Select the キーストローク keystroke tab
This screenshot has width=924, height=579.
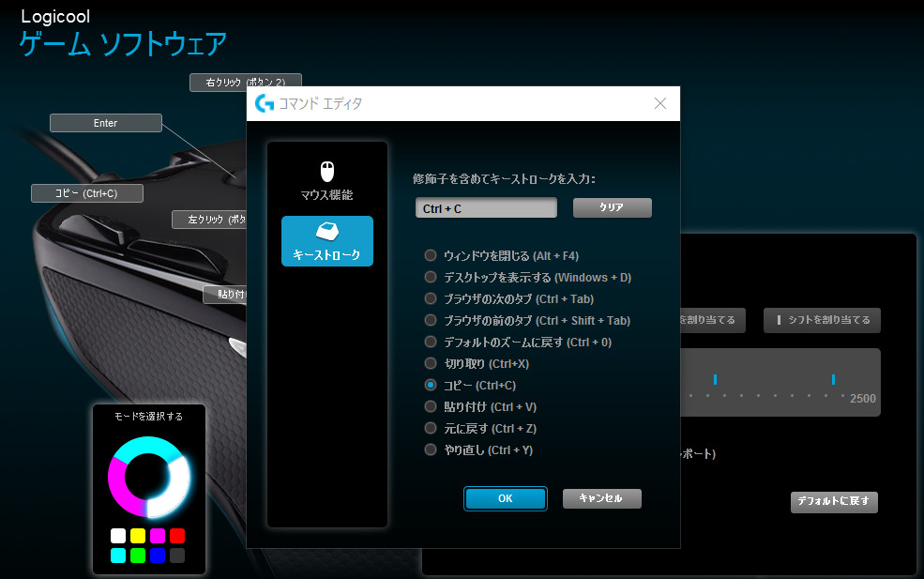coord(327,241)
